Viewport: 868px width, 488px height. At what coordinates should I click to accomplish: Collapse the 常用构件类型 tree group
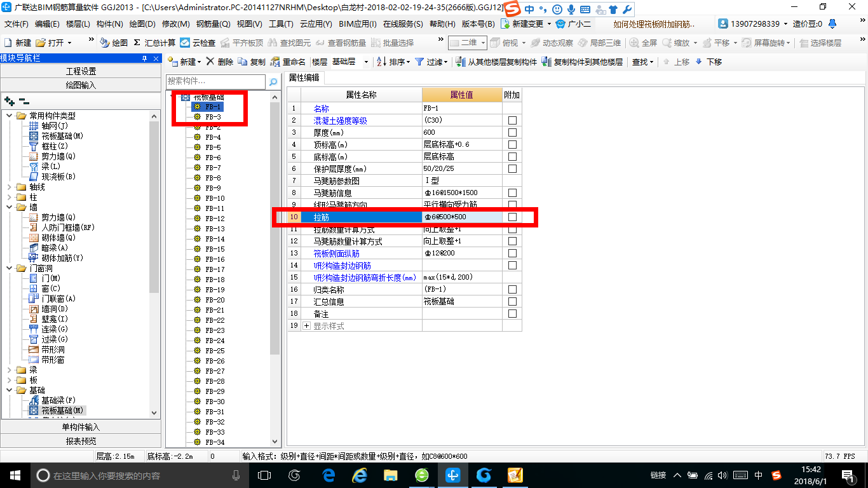tap(10, 116)
